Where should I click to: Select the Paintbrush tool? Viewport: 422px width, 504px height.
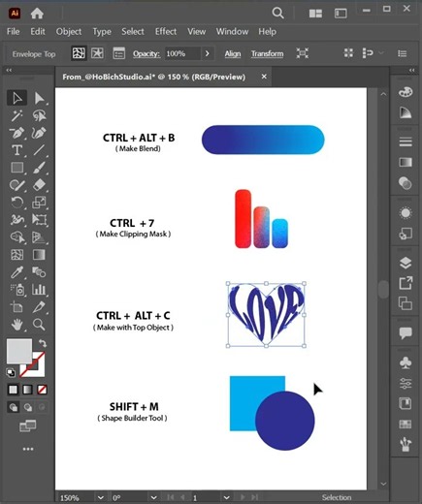[x=39, y=168]
